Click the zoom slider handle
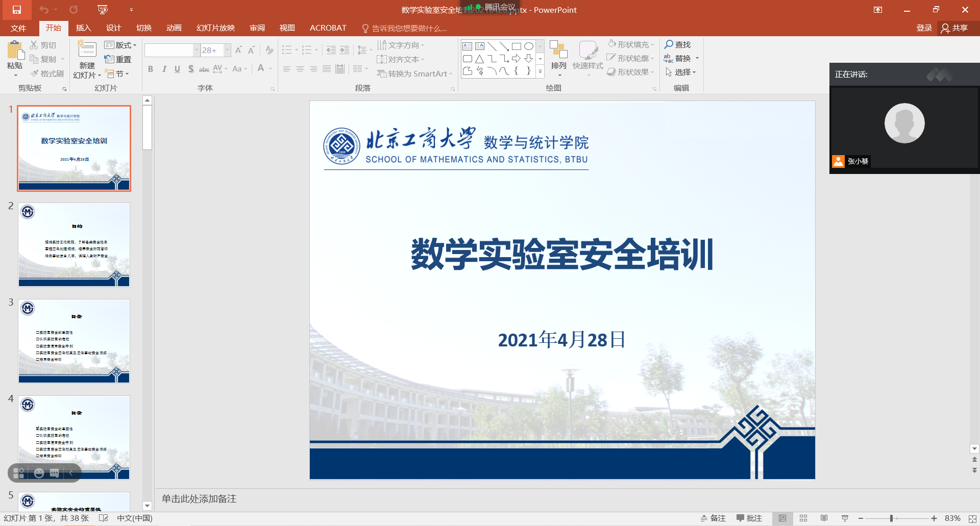The image size is (980, 526). pos(891,518)
